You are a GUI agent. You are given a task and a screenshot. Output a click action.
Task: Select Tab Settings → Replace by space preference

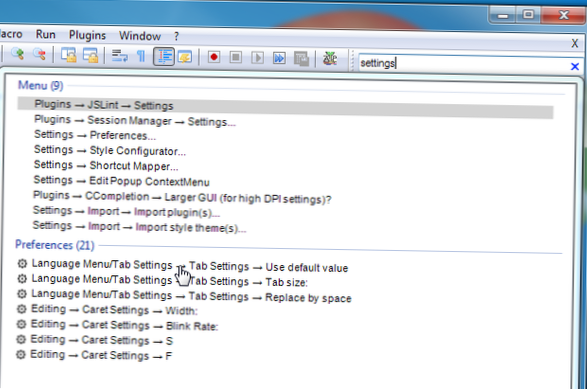183,296
